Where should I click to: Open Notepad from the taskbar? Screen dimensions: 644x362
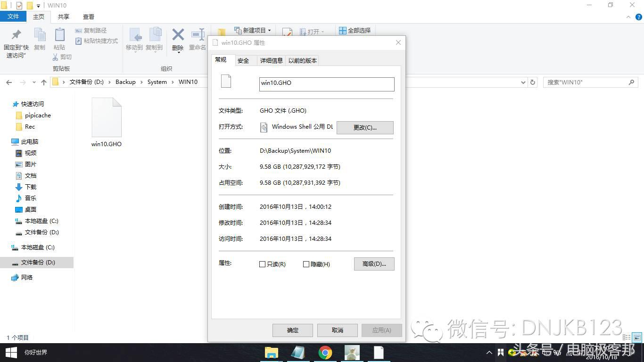tap(379, 352)
